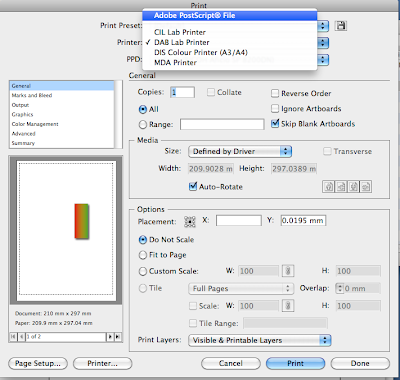The height and width of the screenshot is (380, 400).
Task: Click the options list scrollbar
Action: pos(119,114)
